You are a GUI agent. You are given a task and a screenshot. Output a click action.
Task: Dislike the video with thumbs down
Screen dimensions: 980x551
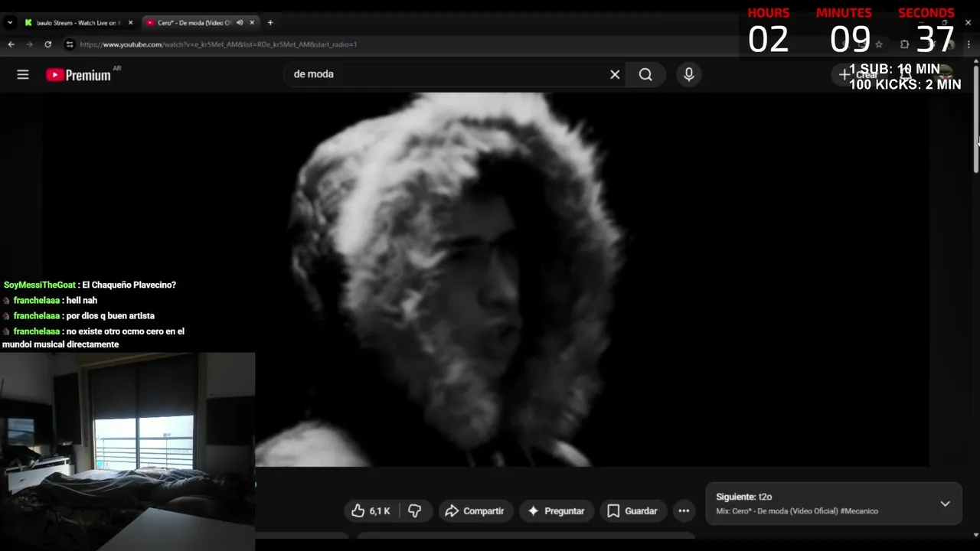click(x=415, y=510)
